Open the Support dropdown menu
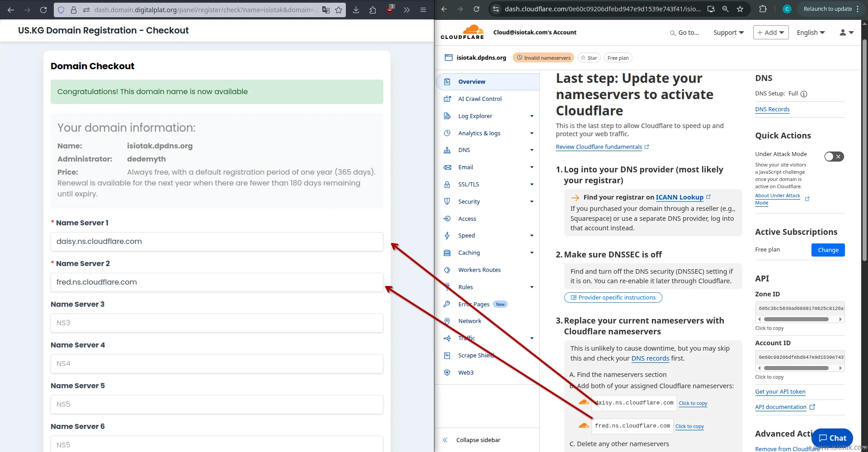 (728, 33)
